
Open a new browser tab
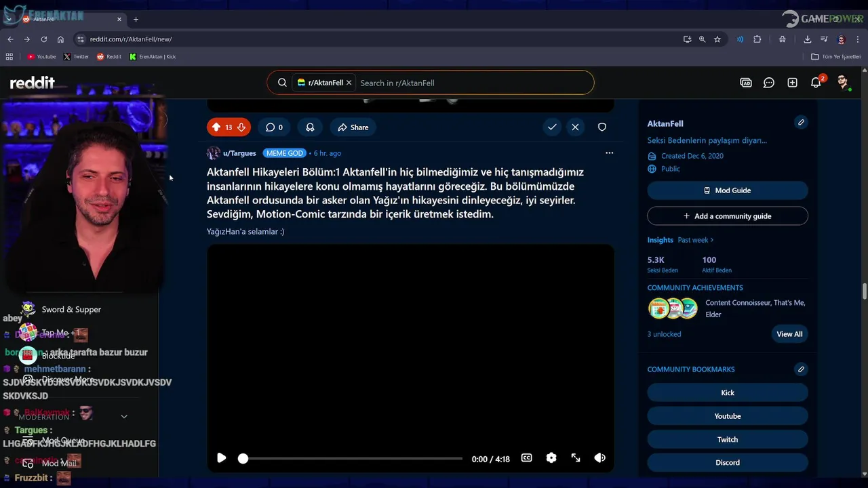pos(136,19)
